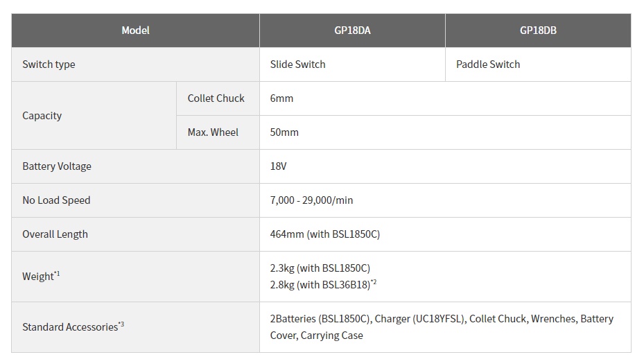
Task: Click the 50mm value cell
Action: pos(445,132)
